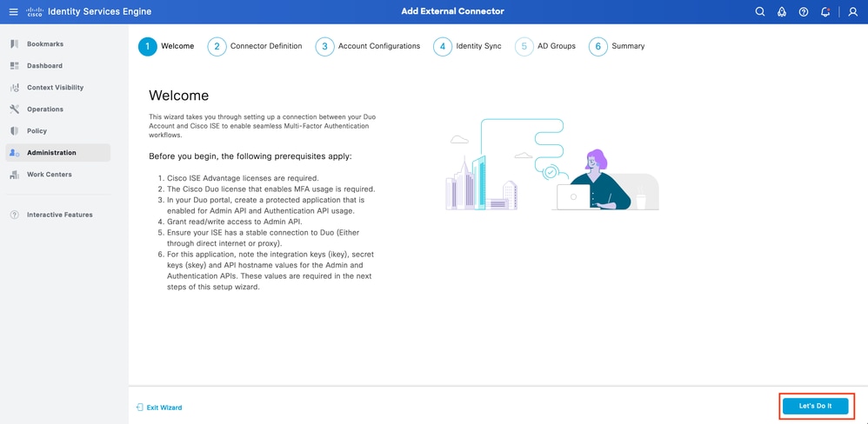Click Identity Services Engine title
The image size is (868, 424).
pyautogui.click(x=100, y=11)
